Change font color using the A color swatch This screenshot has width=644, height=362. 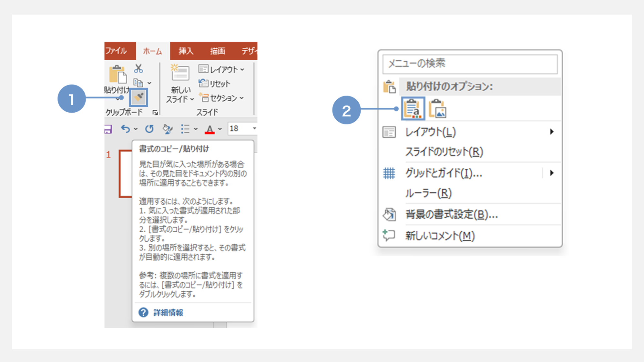pos(210,129)
